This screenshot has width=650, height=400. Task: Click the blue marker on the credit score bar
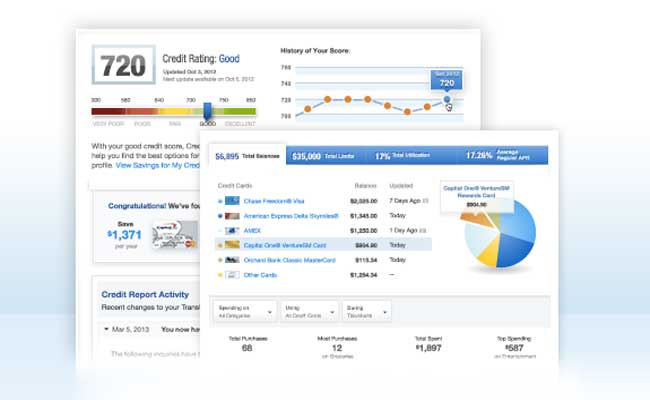[x=207, y=111]
